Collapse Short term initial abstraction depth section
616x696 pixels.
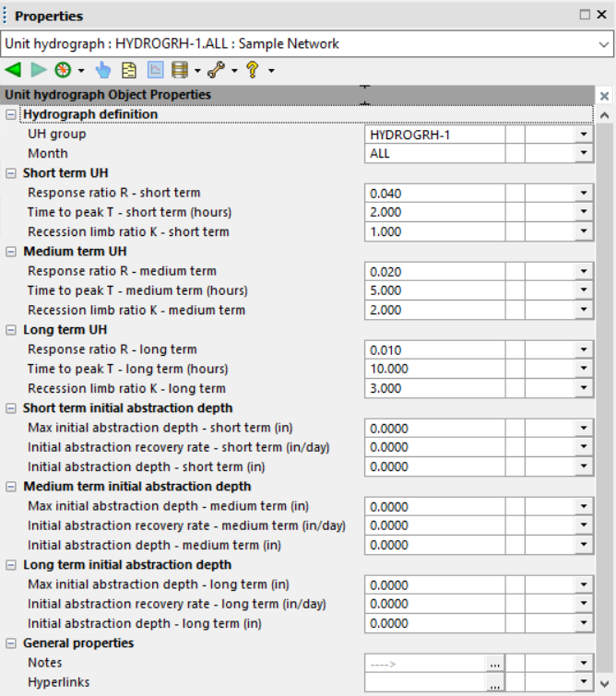click(x=11, y=408)
